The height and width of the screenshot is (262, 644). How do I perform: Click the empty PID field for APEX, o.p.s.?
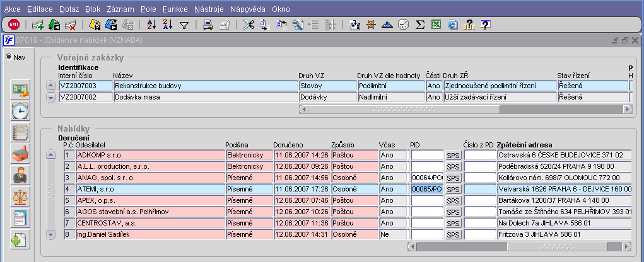tap(427, 200)
